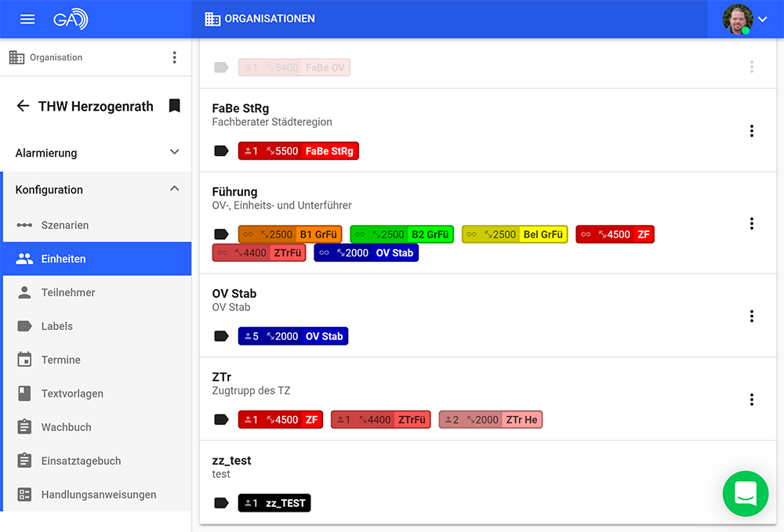Screen dimensions: 784x532
Task: Open three-dot menu for FaBe StRg unit
Action: tap(751, 131)
